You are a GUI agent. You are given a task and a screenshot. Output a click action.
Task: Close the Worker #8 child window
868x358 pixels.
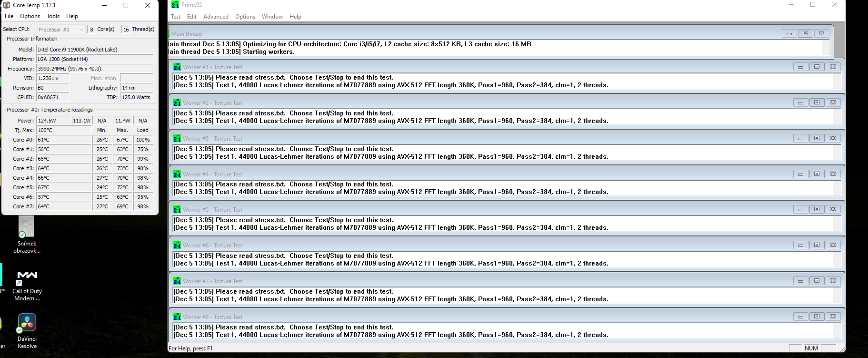(x=833, y=317)
